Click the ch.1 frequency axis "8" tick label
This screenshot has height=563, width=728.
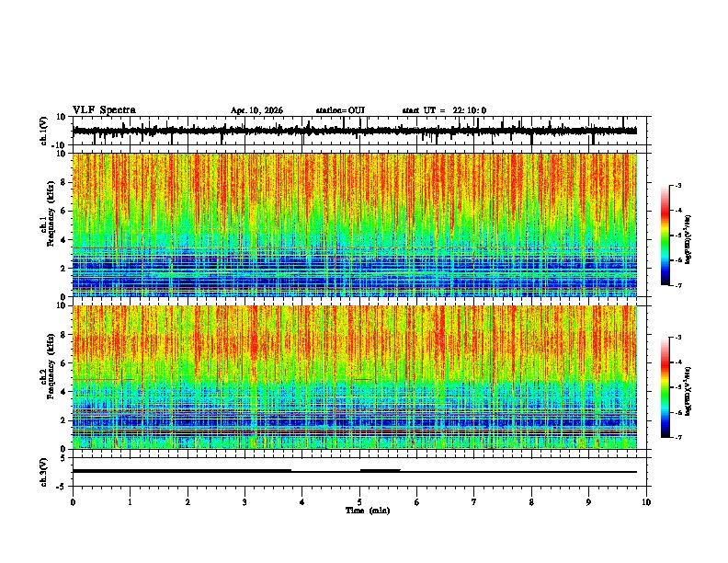64,182
